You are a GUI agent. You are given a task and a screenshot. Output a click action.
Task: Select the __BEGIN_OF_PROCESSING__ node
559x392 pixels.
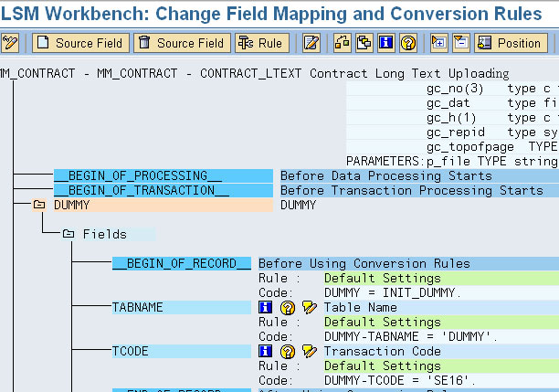coord(163,175)
